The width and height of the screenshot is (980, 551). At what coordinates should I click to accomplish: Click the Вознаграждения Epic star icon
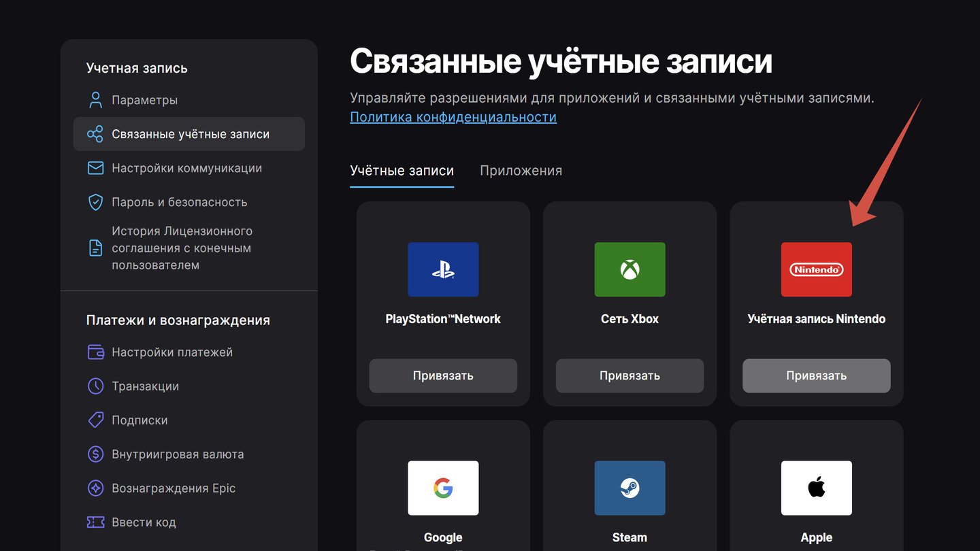click(x=95, y=488)
